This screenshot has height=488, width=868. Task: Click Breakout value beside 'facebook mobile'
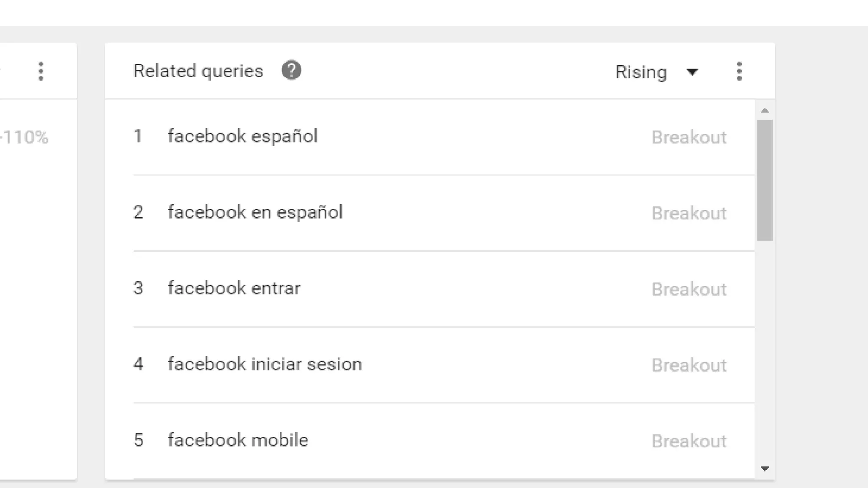[x=689, y=441]
